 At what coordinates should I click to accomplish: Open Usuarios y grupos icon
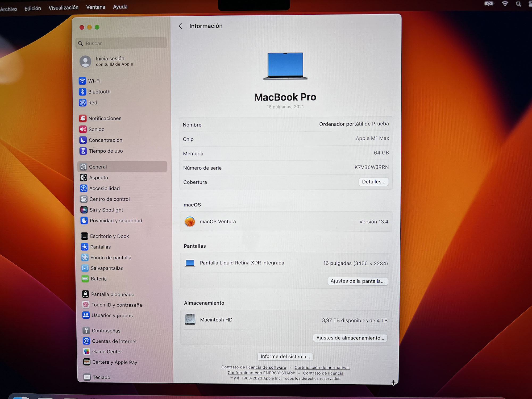pyautogui.click(x=86, y=315)
